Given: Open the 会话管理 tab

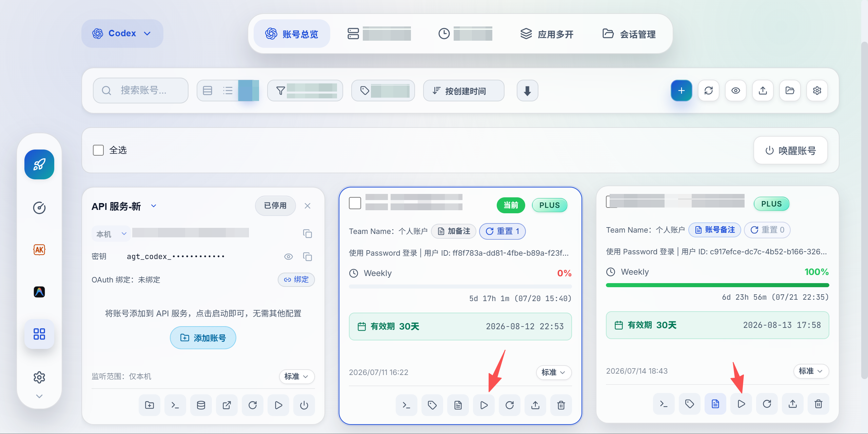Looking at the screenshot, I should pyautogui.click(x=629, y=34).
